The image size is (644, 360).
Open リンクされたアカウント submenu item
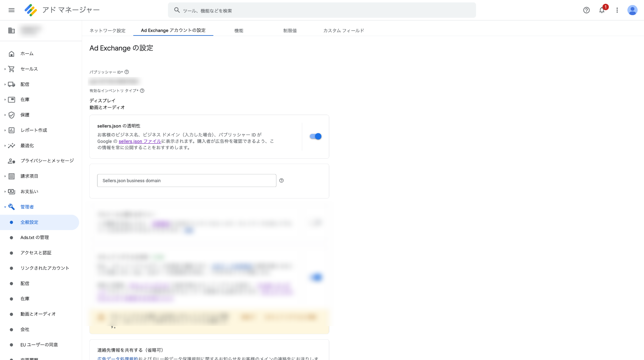click(45, 268)
